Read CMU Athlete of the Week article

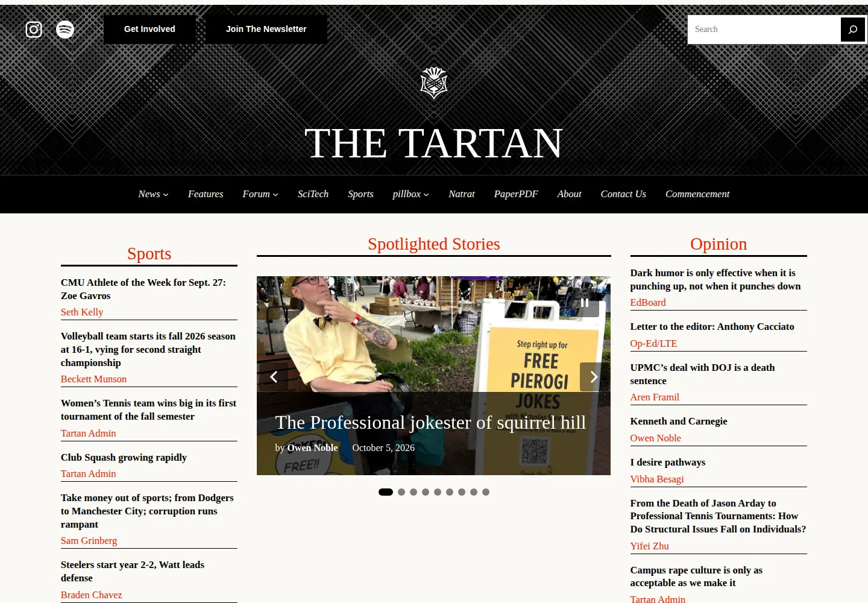point(143,289)
